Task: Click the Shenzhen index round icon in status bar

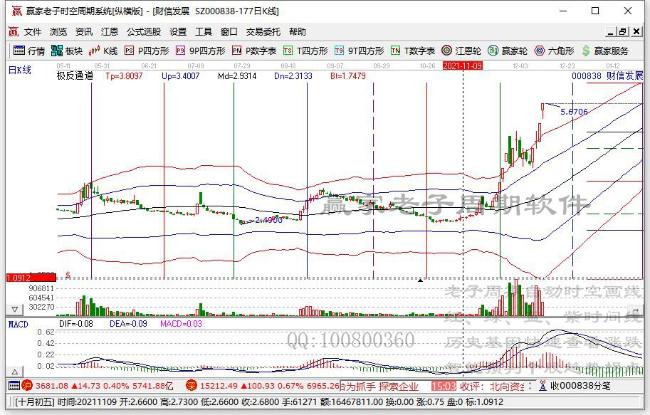Action: pyautogui.click(x=191, y=386)
